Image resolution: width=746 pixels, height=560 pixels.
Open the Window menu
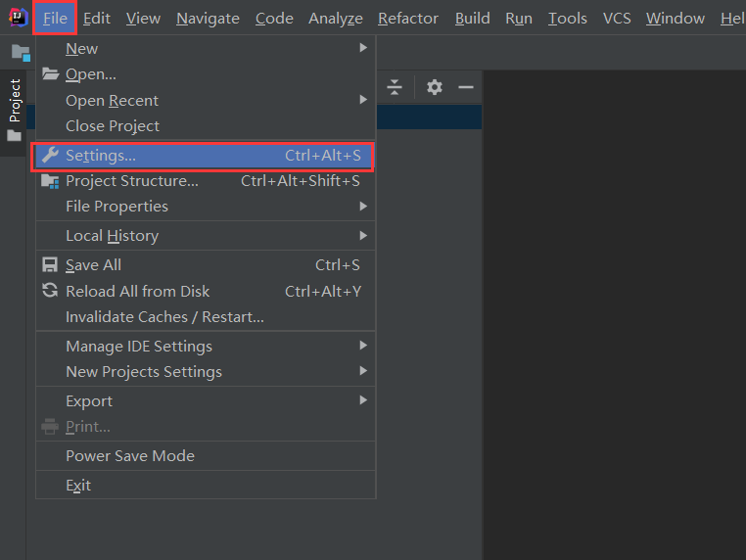tap(676, 18)
